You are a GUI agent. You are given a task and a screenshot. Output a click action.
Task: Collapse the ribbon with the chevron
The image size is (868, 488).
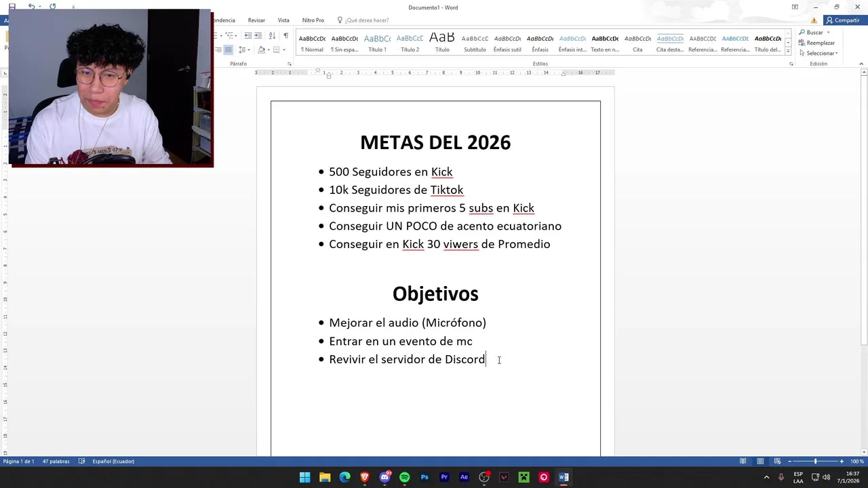(x=861, y=64)
